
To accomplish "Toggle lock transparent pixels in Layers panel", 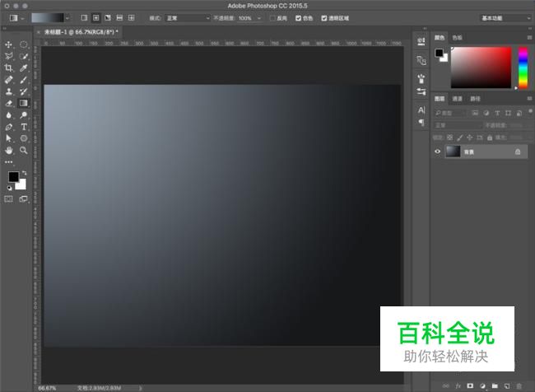I will tap(449, 138).
